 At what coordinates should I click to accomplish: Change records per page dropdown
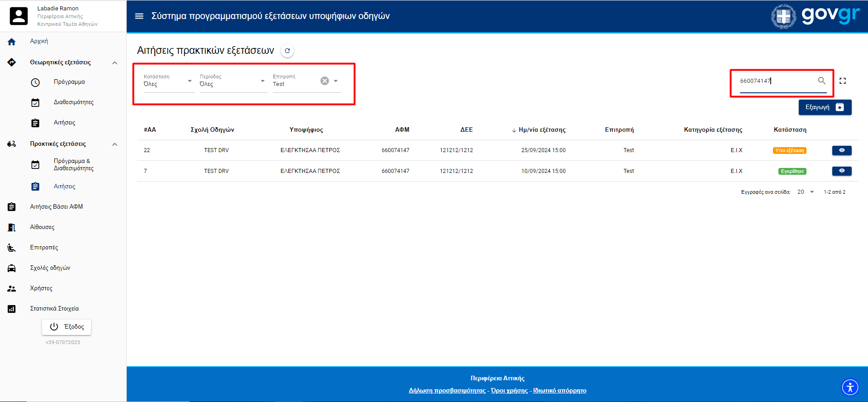click(806, 192)
